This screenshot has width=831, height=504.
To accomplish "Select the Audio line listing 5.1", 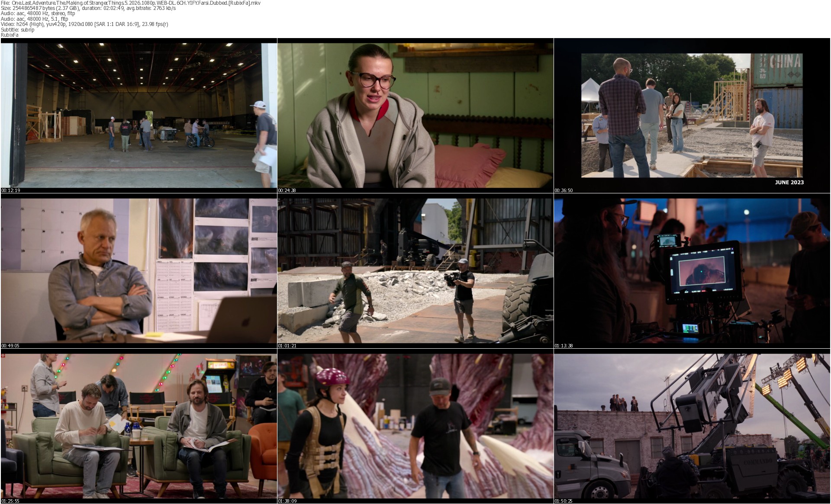I will click(35, 19).
